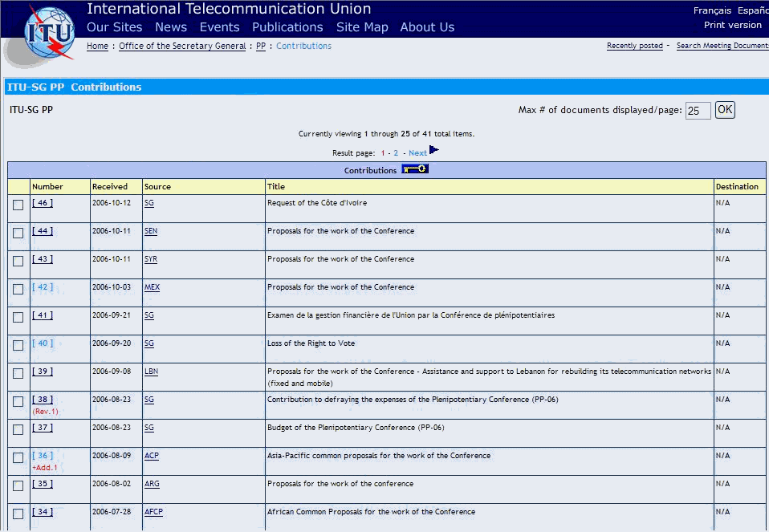Tick the checkbox for document 39
The width and height of the screenshot is (769, 532).
click(18, 374)
